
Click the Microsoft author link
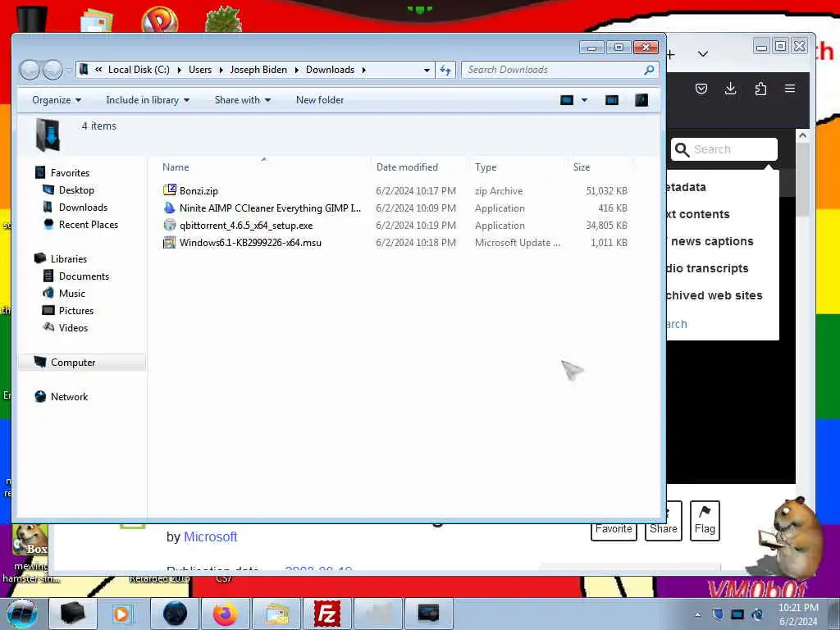[x=210, y=536]
